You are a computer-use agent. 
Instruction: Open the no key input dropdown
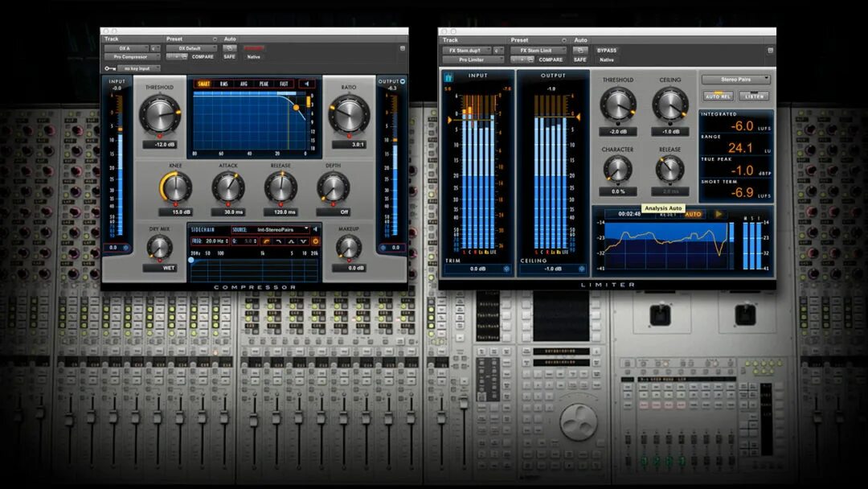(138, 68)
